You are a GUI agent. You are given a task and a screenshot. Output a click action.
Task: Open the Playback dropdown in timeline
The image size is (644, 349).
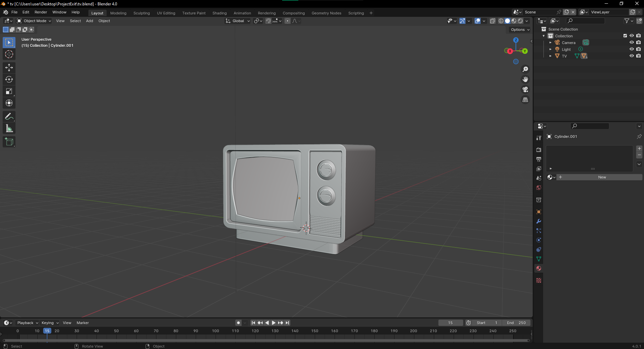(28, 323)
